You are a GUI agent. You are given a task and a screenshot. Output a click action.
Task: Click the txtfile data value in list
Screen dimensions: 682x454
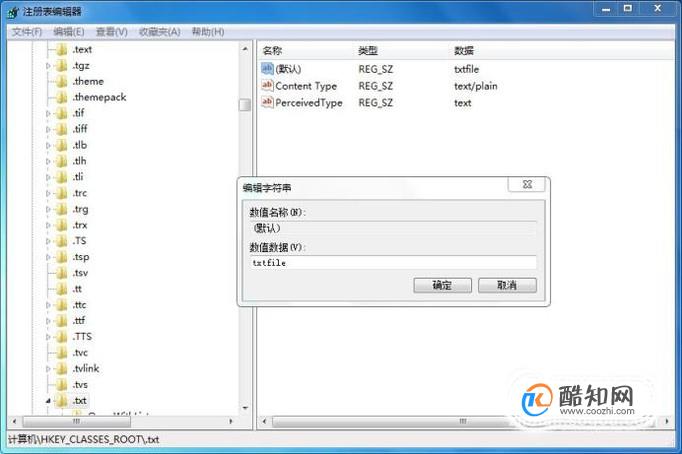466,69
